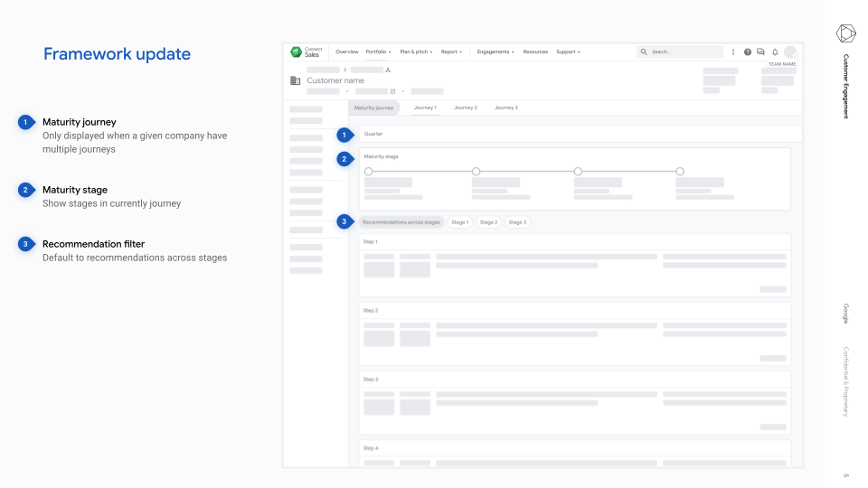
Task: Click 'Show stages in currently journey' text
Action: click(x=112, y=203)
